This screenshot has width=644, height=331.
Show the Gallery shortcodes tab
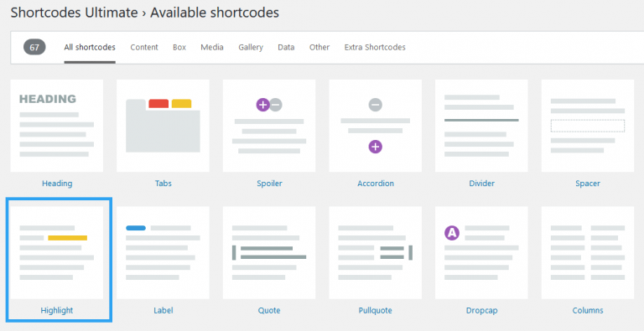pos(251,47)
